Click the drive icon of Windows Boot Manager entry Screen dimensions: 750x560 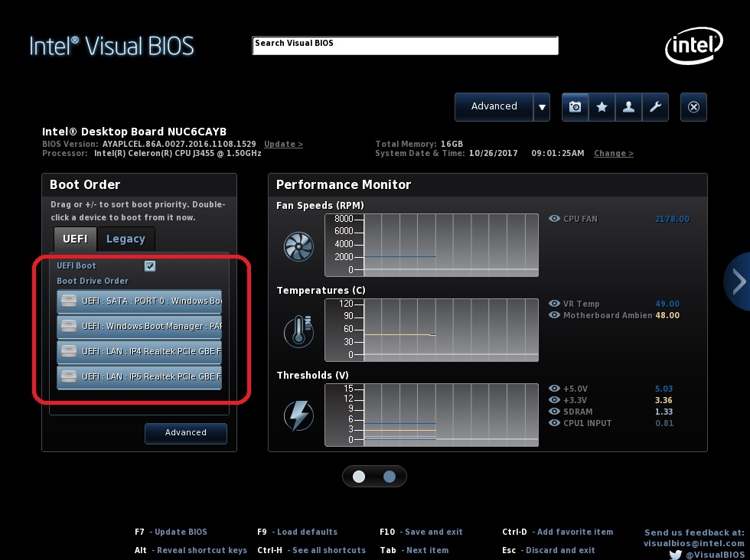point(69,326)
